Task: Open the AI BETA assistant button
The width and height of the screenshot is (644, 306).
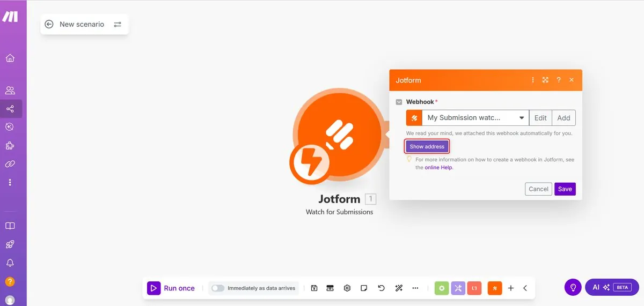Action: coord(612,287)
